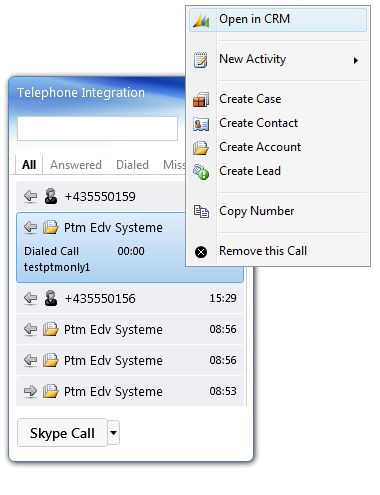Choose Open in CRM from context menu

[x=278, y=20]
